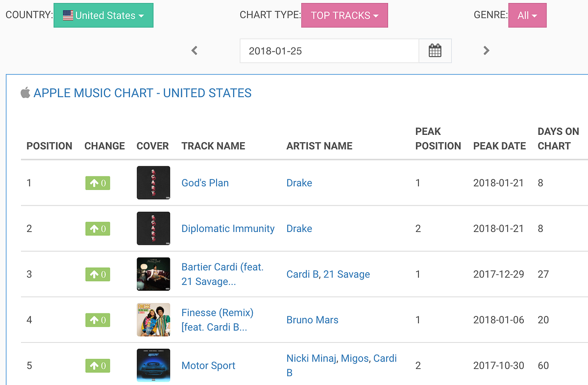Expand the All genre dropdown
This screenshot has height=385, width=588.
click(x=527, y=15)
